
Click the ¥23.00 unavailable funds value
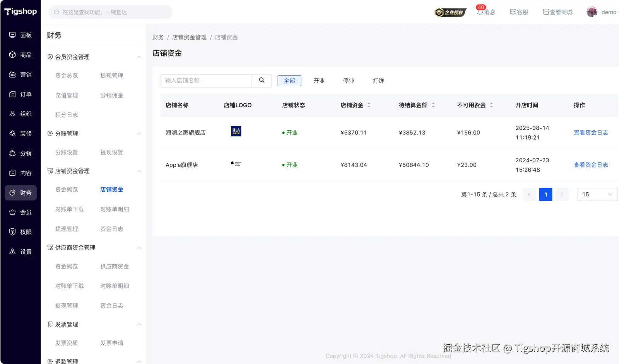coord(467,165)
